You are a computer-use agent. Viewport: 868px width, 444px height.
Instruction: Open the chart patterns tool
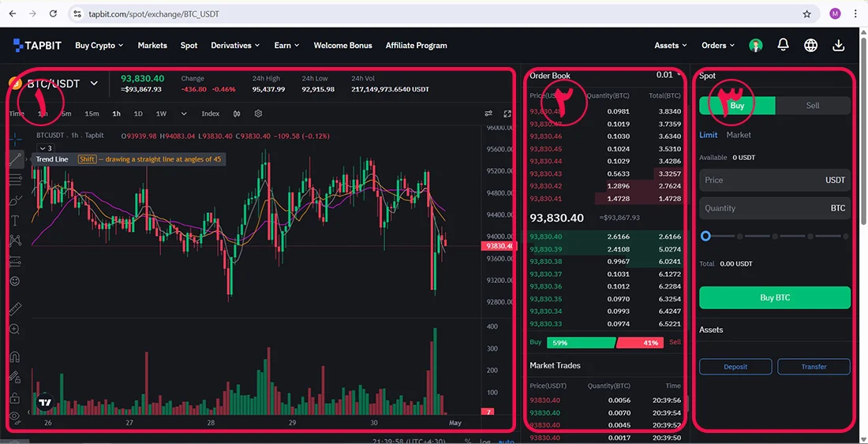pyautogui.click(x=15, y=241)
